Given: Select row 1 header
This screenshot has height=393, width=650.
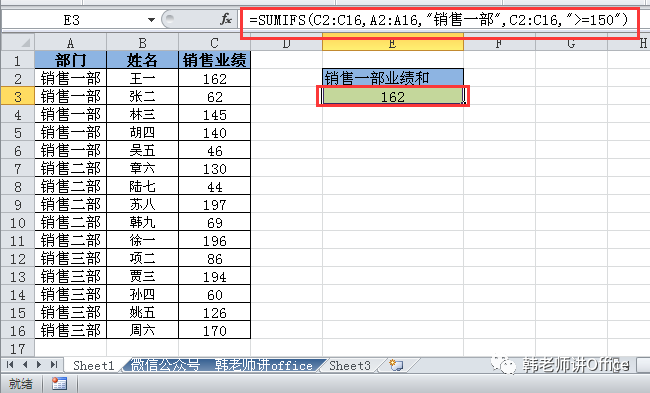Looking at the screenshot, I should pyautogui.click(x=17, y=61).
